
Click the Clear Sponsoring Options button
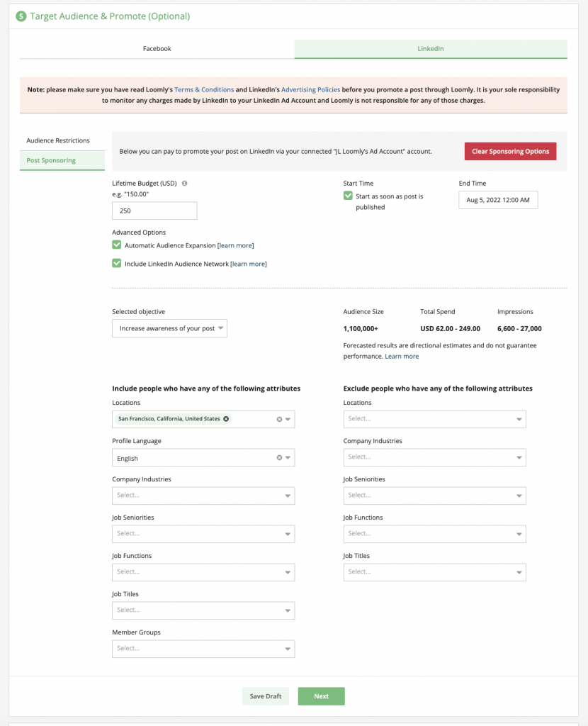point(510,151)
